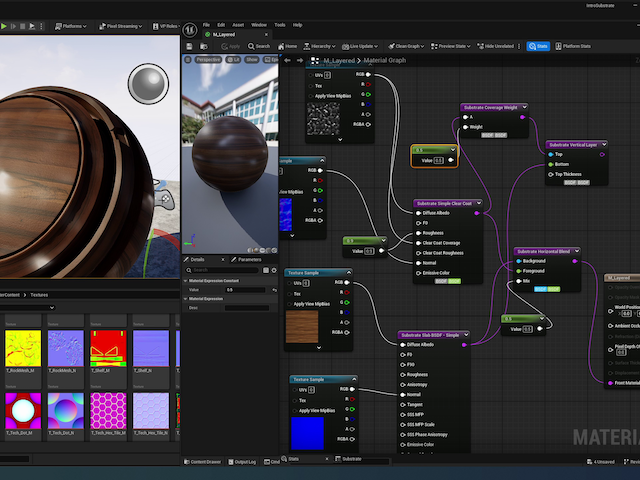The height and width of the screenshot is (480, 640).
Task: Click the Value 0.5 slider field in Details
Action: pos(245,290)
